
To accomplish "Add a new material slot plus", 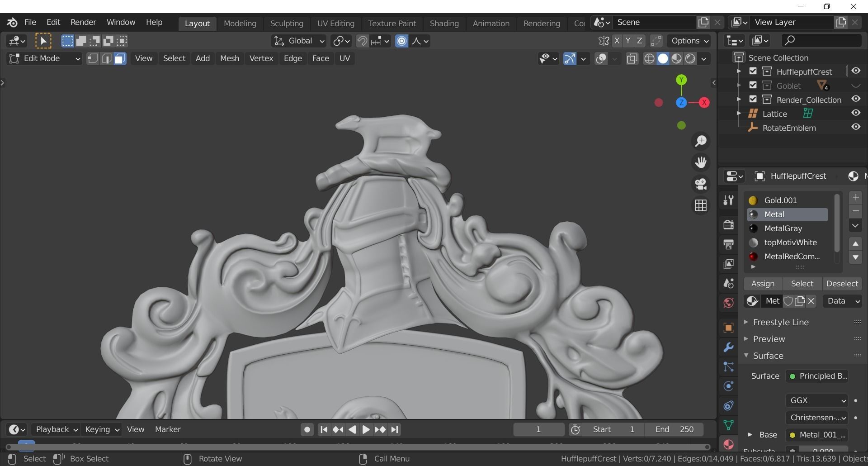I will [x=855, y=197].
